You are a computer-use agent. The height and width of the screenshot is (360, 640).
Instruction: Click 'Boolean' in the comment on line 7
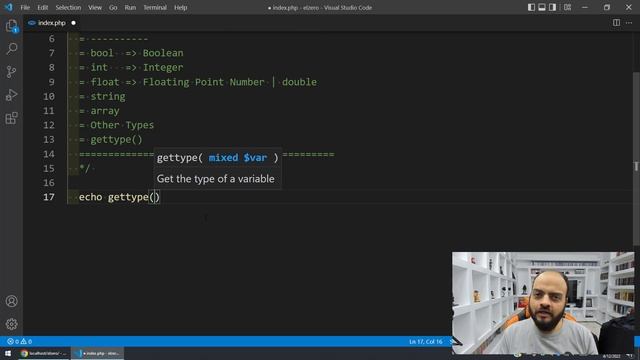163,53
